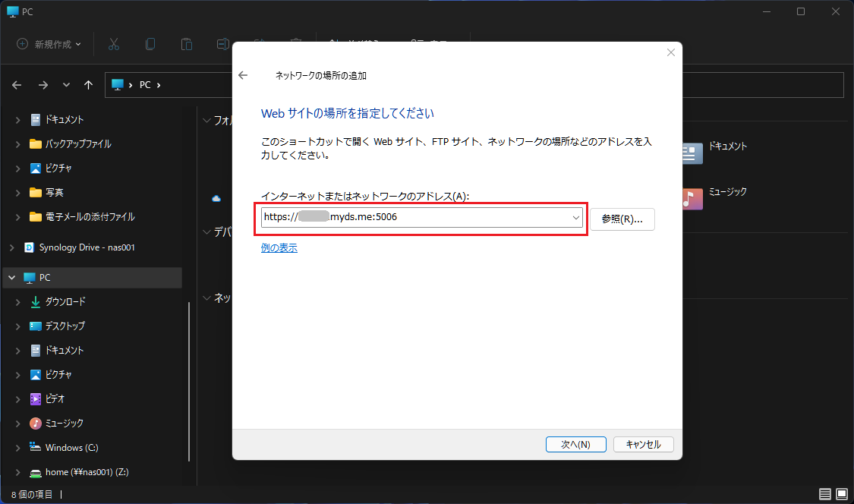
Task: Click the OneDrive cloud icon in main pane
Action: tap(216, 199)
